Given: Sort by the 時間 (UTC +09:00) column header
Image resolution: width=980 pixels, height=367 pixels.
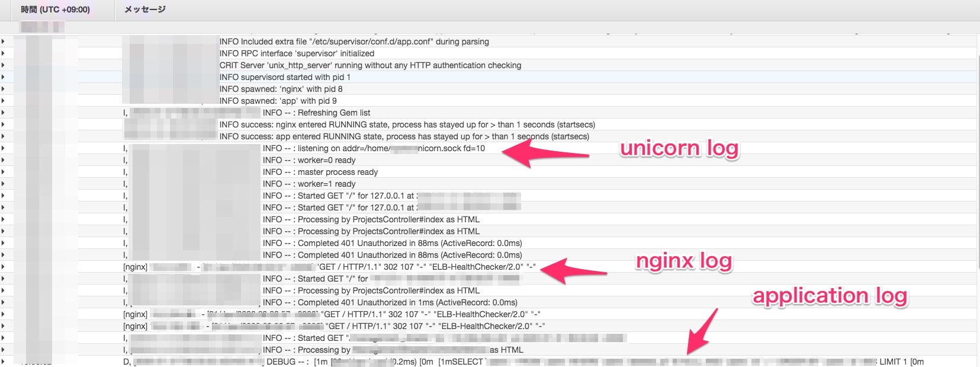Looking at the screenshot, I should pos(55,9).
